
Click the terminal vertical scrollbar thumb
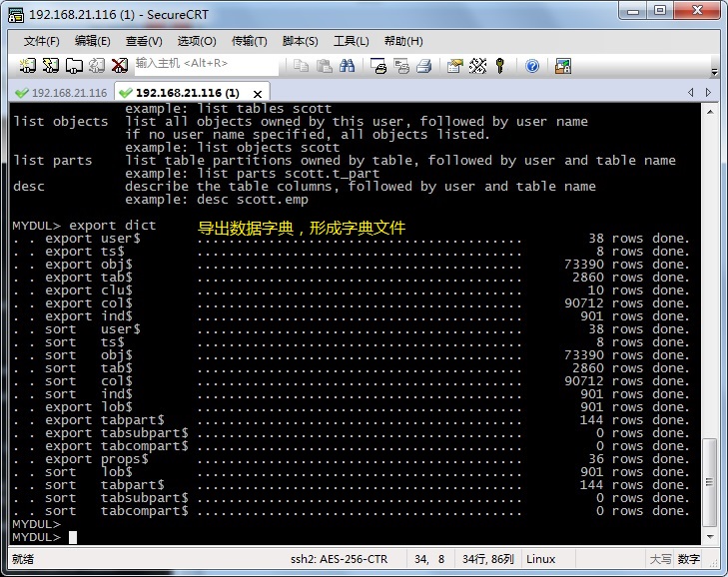[709, 482]
